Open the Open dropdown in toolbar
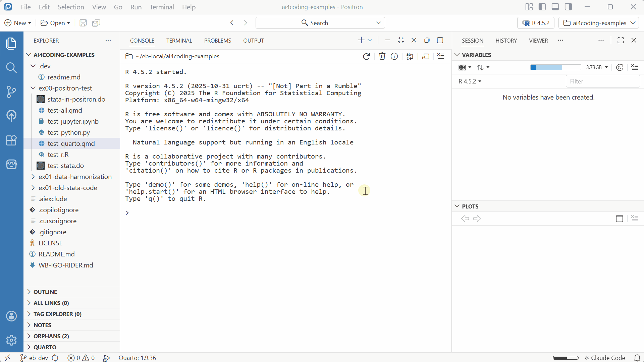The image size is (644, 362). [55, 23]
